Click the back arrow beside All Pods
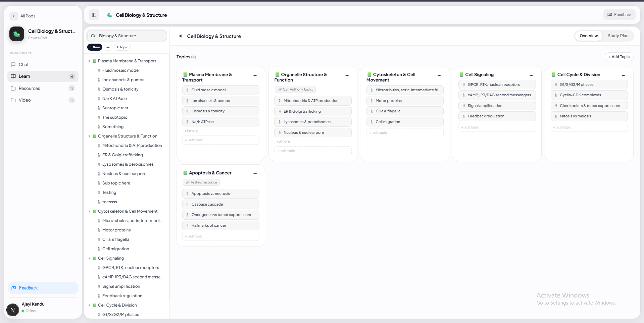This screenshot has height=323, width=644. [x=14, y=16]
